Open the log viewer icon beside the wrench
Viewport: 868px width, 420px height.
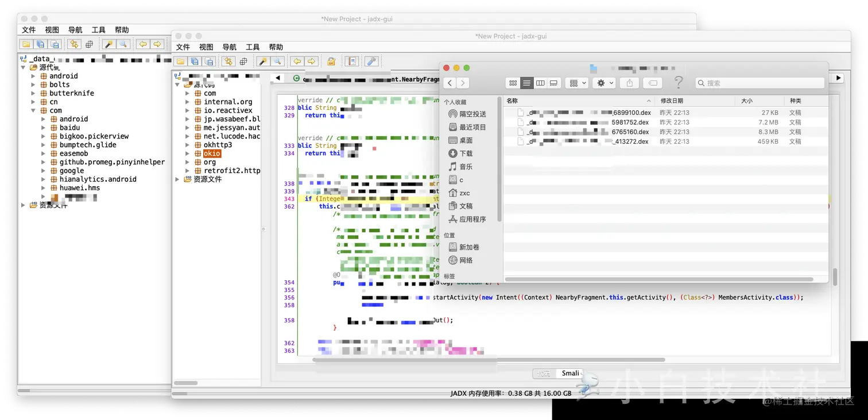(x=351, y=61)
